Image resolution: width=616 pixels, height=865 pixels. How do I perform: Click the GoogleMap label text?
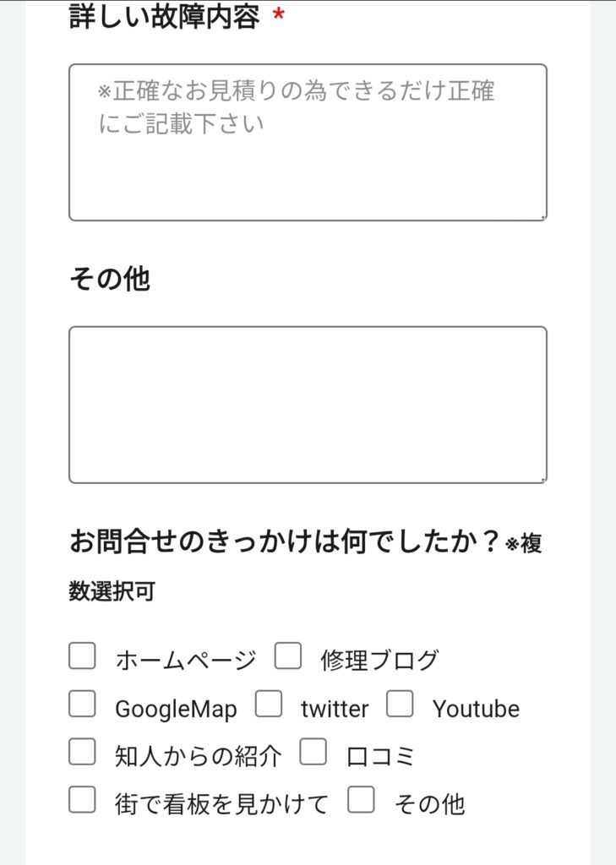[176, 709]
